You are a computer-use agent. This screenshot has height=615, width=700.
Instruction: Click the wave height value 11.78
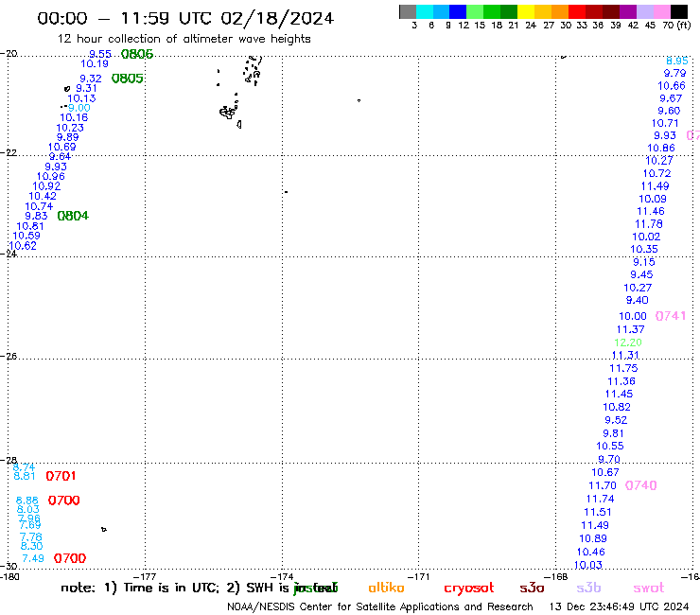(x=649, y=224)
